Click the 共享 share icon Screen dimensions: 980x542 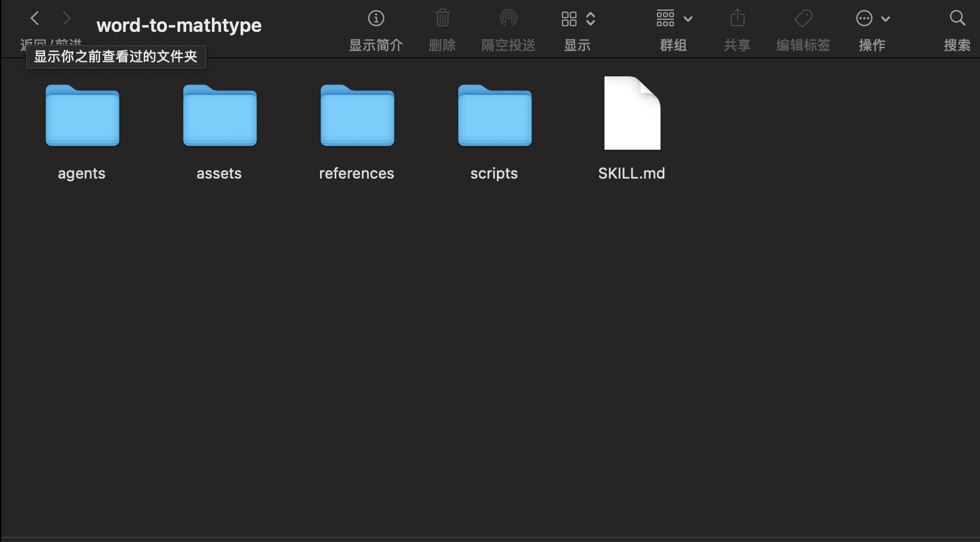pos(737,17)
